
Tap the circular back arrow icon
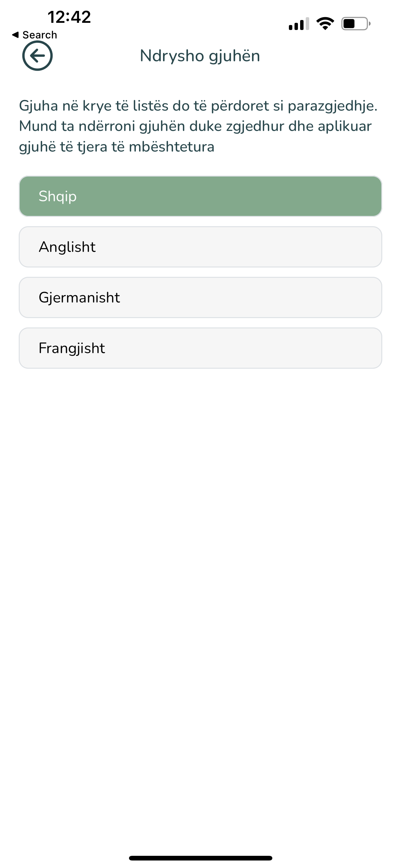[x=37, y=56]
